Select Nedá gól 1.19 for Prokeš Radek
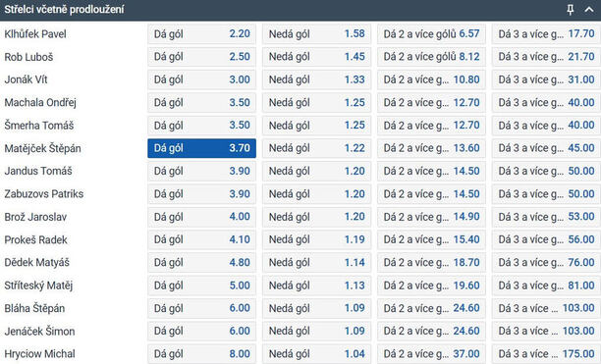601x364 pixels. (x=316, y=239)
